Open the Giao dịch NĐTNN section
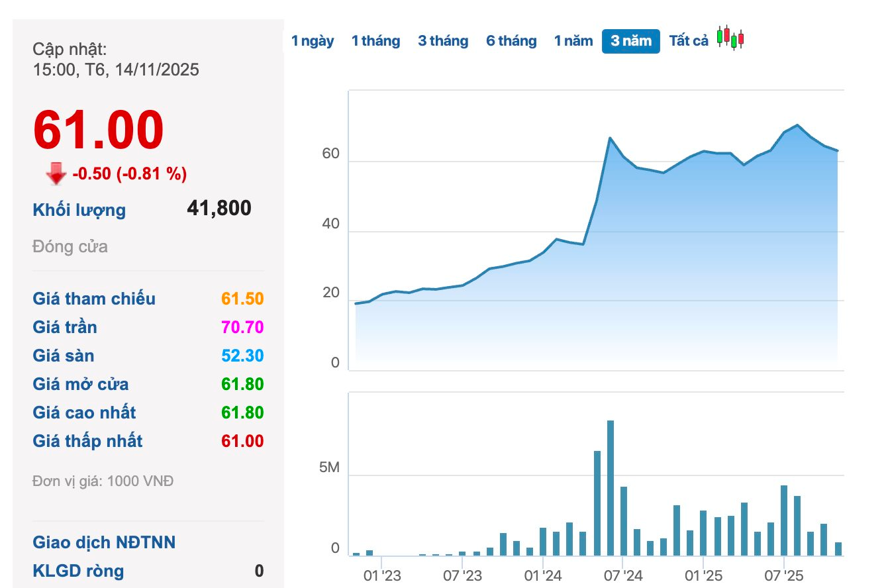 pyautogui.click(x=104, y=543)
